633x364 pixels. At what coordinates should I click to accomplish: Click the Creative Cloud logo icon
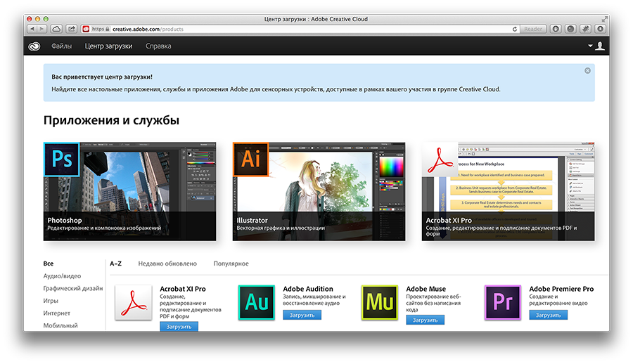click(34, 46)
